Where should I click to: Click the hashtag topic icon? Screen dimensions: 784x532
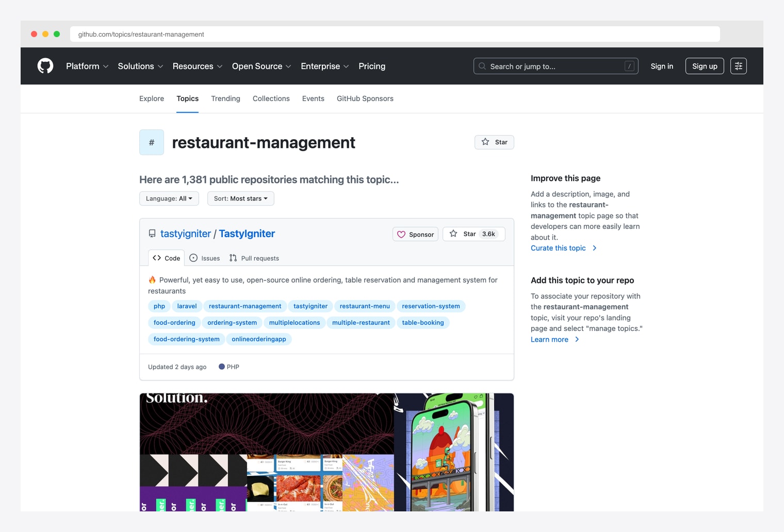pyautogui.click(x=152, y=142)
